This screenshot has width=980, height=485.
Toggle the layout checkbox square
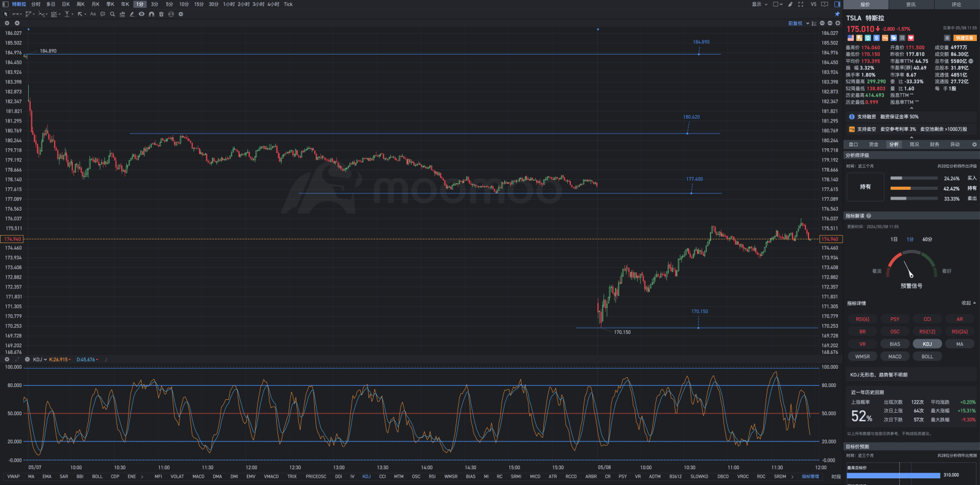coord(776,4)
